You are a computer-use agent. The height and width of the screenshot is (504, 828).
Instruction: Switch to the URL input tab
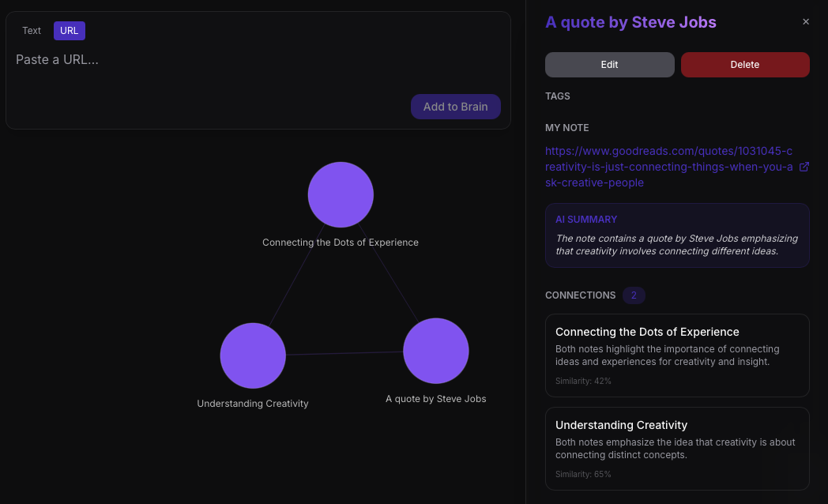[x=70, y=31]
